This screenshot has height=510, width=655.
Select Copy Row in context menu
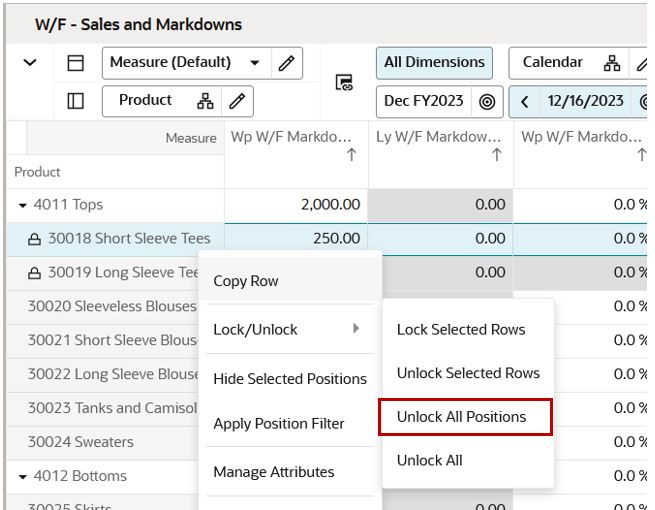tap(246, 281)
